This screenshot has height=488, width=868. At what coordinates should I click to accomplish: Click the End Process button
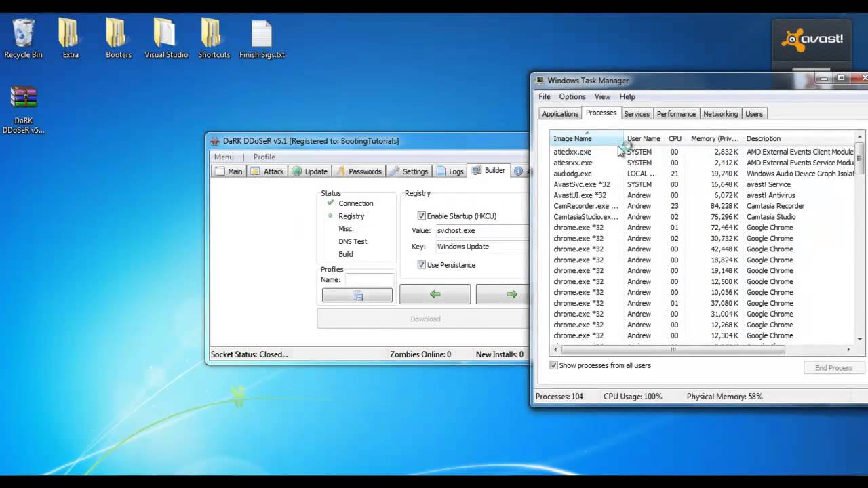pyautogui.click(x=833, y=368)
